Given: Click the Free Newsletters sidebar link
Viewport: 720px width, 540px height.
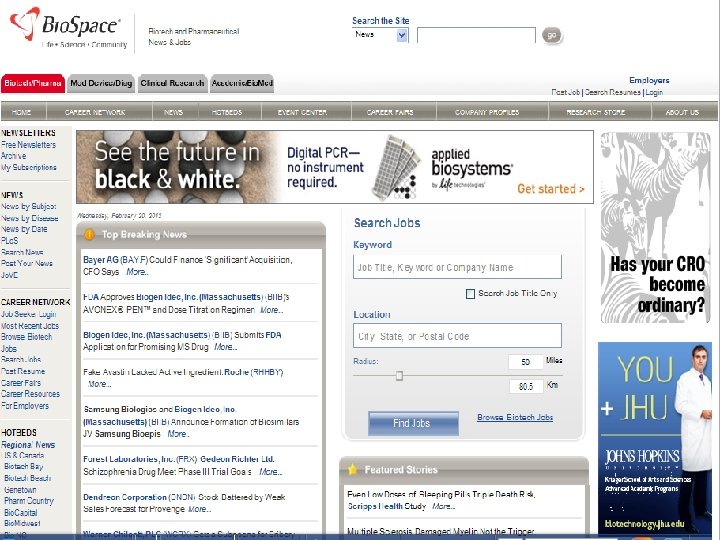Looking at the screenshot, I should coord(28,145).
